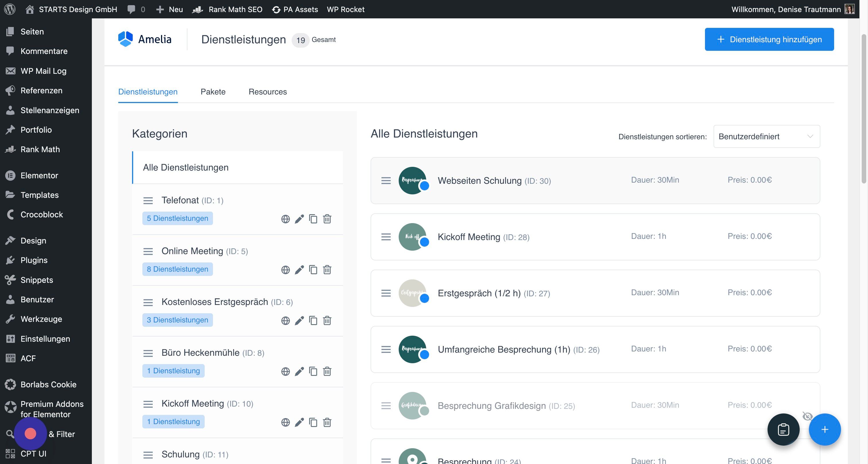Delete the Online Meeting category
The image size is (868, 464).
coord(327,270)
